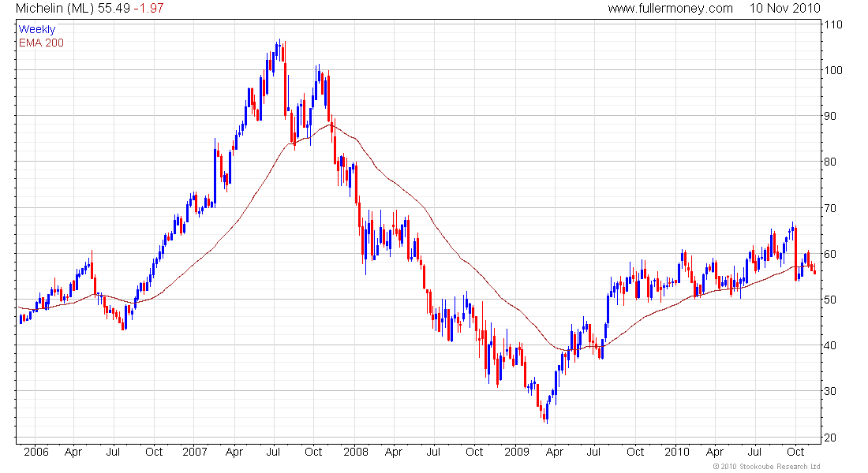Click the 2008 year label on time axis
The height and width of the screenshot is (473, 868).
pos(355,452)
